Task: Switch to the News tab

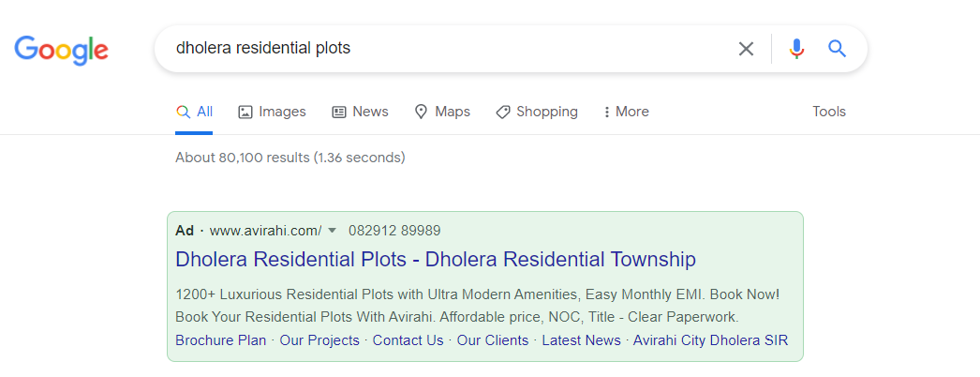Action: tap(360, 112)
